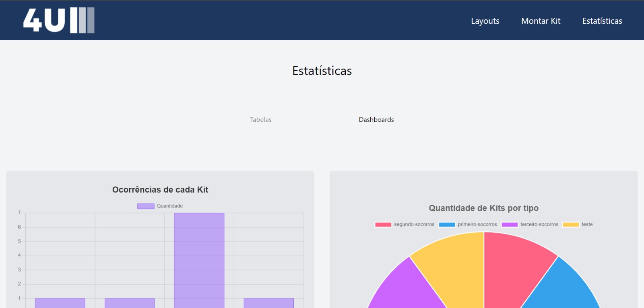Toggle the Quantidade legend in bar chart
Viewport: 644px width, 308px height.
160,206
